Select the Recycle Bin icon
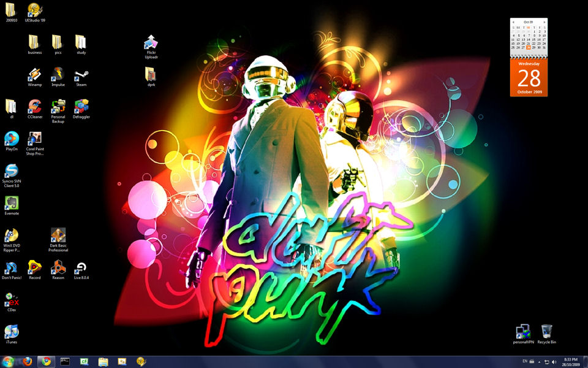Image resolution: width=588 pixels, height=368 pixels. tap(546, 334)
